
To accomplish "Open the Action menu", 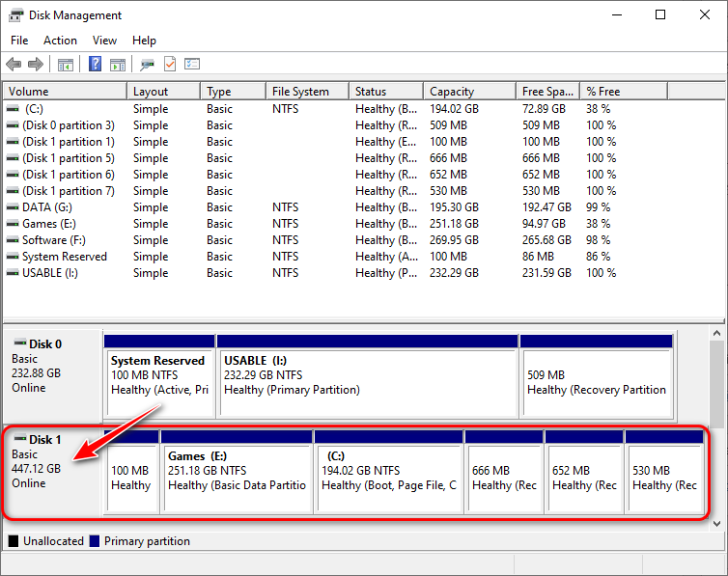I will [60, 41].
